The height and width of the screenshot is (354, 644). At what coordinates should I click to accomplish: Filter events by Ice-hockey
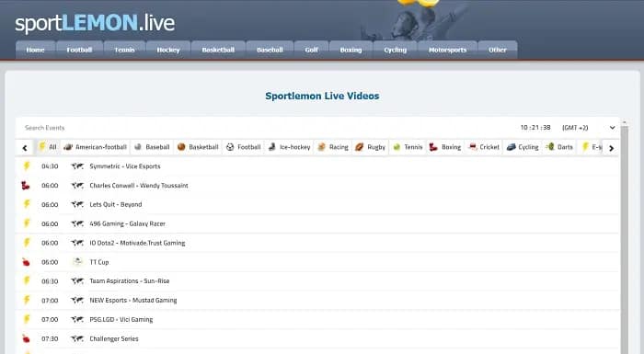click(x=289, y=147)
